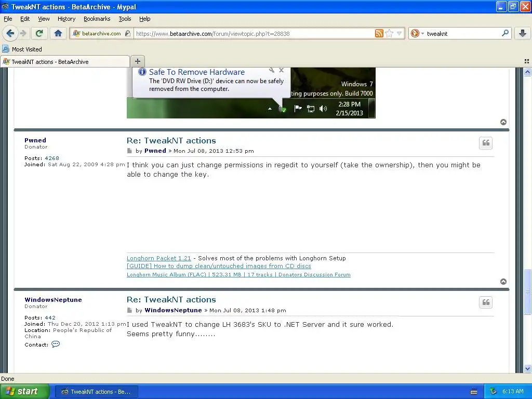Open the address bar history dropdown arrow
The width and height of the screenshot is (532, 399).
(x=400, y=33)
